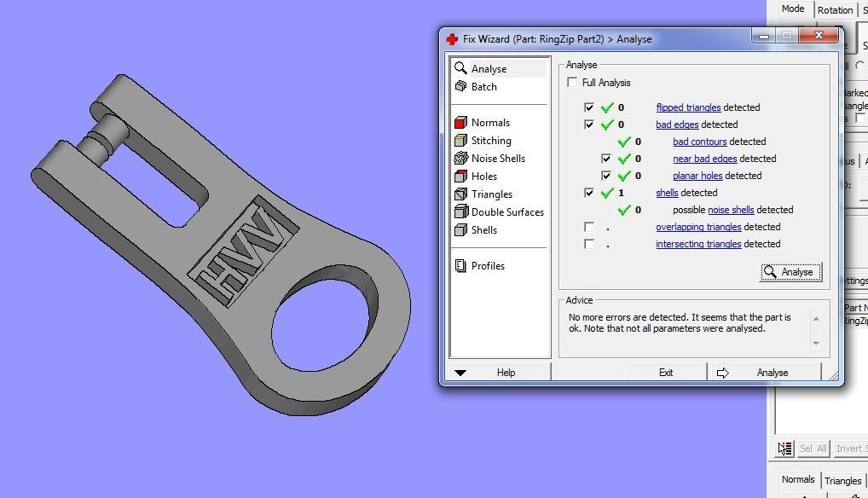Switch to the bottom Triangles tab

[842, 480]
